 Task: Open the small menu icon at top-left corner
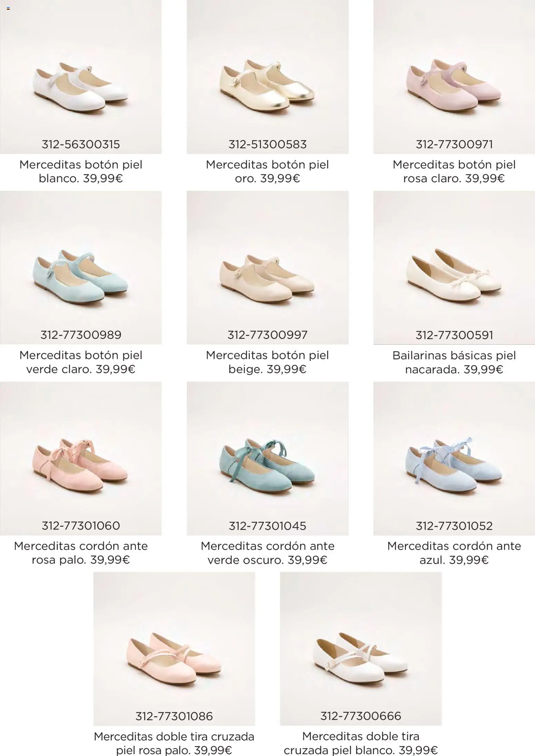pyautogui.click(x=8, y=8)
